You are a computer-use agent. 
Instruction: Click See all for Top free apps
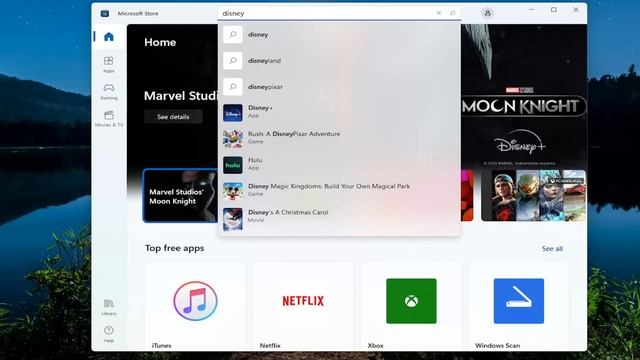pos(552,249)
